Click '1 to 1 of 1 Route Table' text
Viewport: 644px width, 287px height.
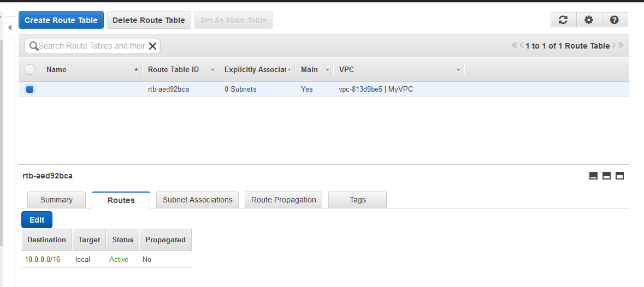coord(568,46)
